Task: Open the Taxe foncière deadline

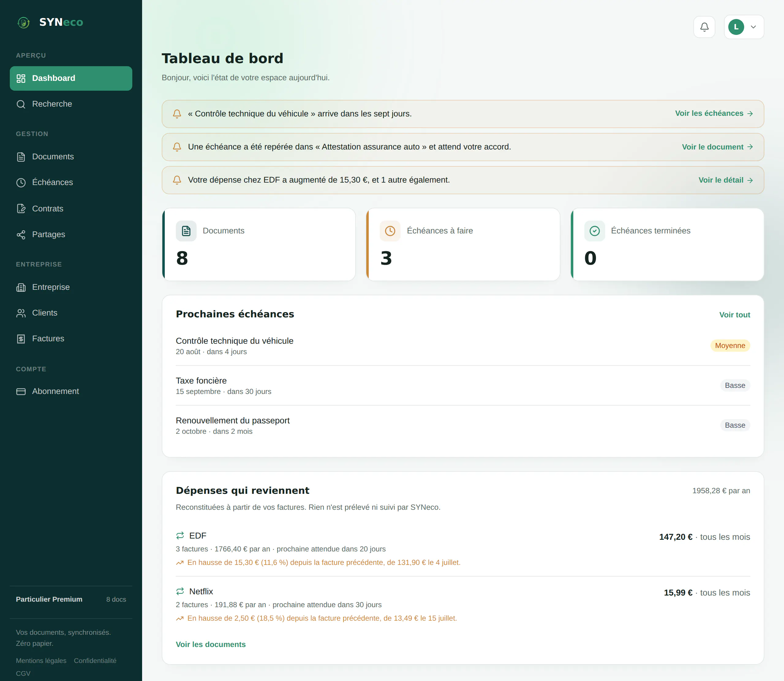Action: tap(463, 386)
